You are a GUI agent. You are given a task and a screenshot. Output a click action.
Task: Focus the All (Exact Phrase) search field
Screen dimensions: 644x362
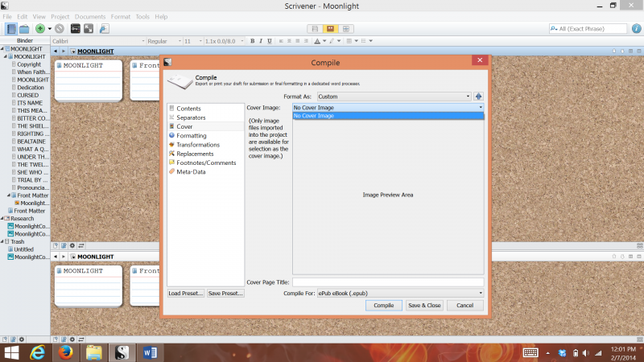[x=588, y=29]
